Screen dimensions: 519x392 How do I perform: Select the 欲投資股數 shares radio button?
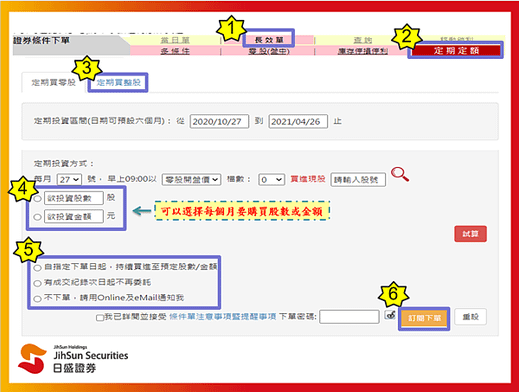pos(38,199)
